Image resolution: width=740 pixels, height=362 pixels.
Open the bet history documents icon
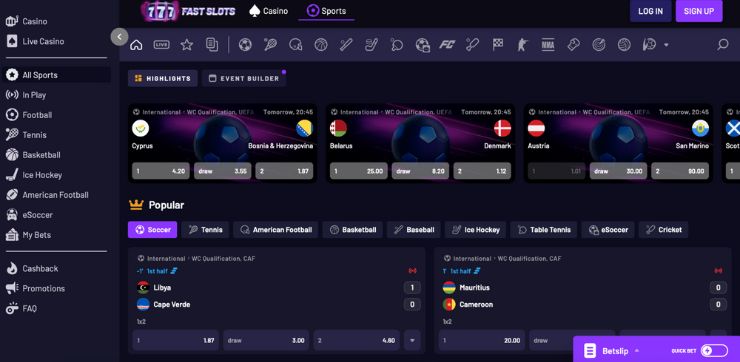[212, 45]
